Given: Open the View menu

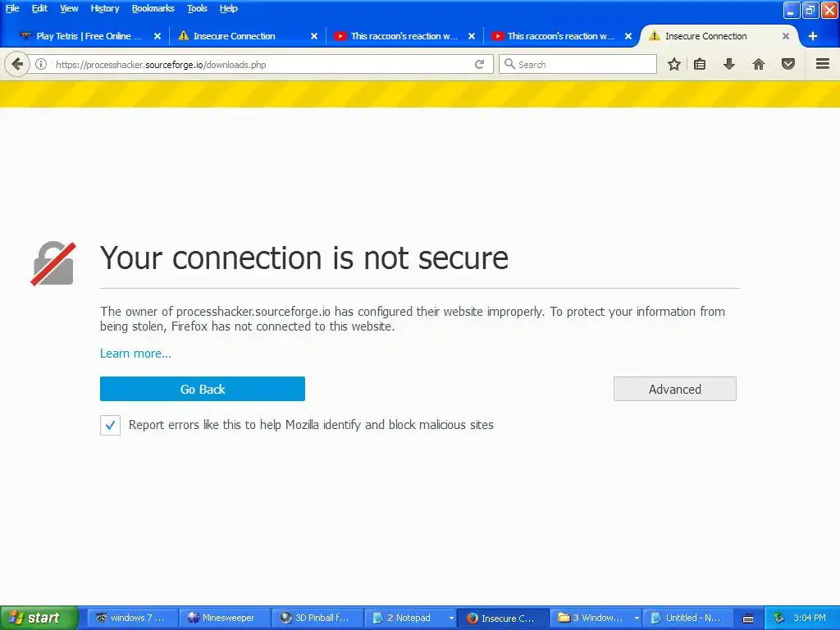Looking at the screenshot, I should tap(69, 8).
